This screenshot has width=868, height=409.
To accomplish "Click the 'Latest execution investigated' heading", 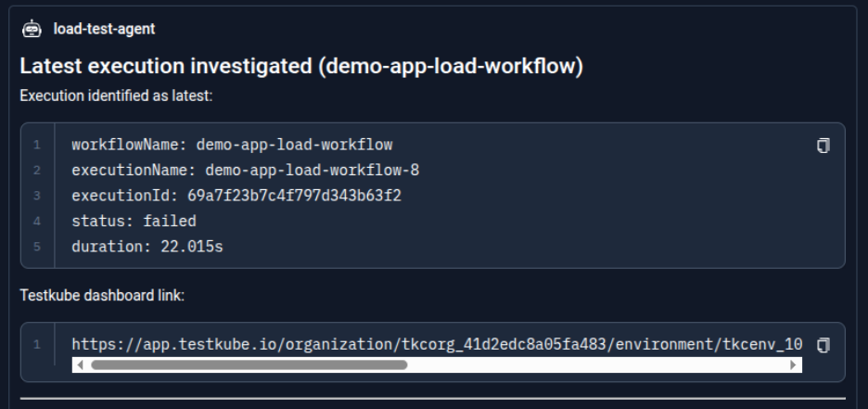I will pyautogui.click(x=301, y=67).
